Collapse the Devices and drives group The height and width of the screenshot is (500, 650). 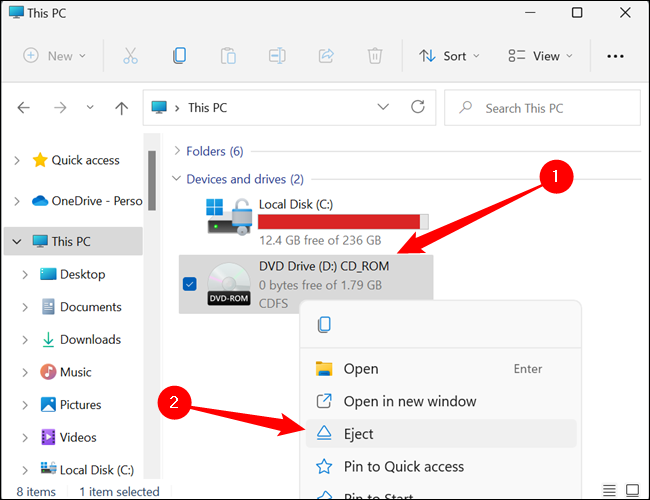pyautogui.click(x=177, y=179)
